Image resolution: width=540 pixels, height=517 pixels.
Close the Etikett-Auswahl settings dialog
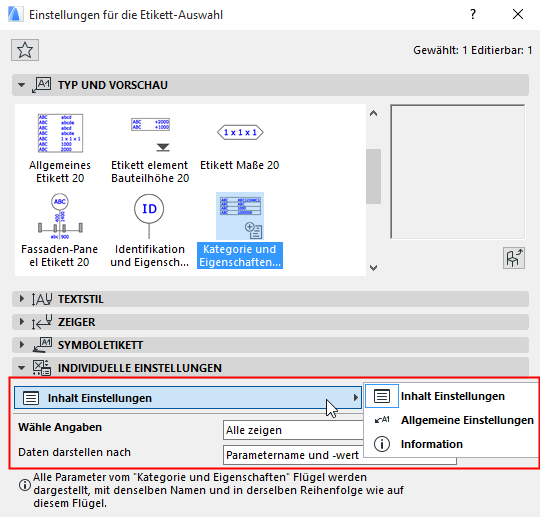coord(518,14)
